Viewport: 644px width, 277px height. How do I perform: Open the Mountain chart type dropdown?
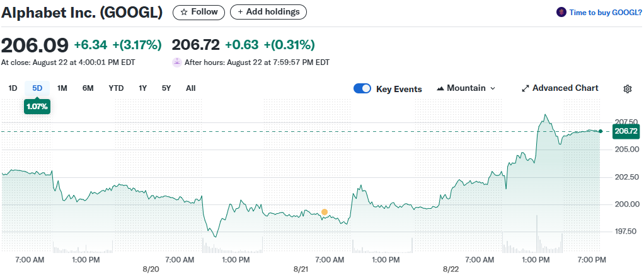(466, 88)
